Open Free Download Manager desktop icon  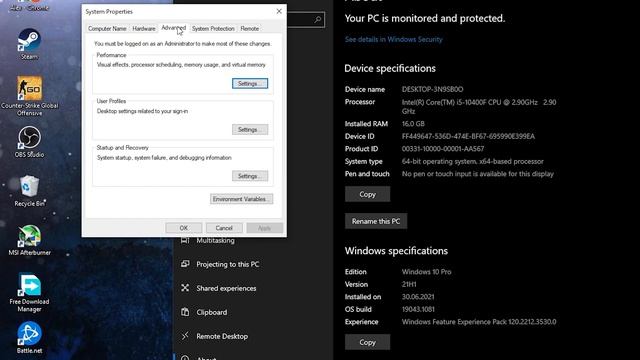(29, 292)
